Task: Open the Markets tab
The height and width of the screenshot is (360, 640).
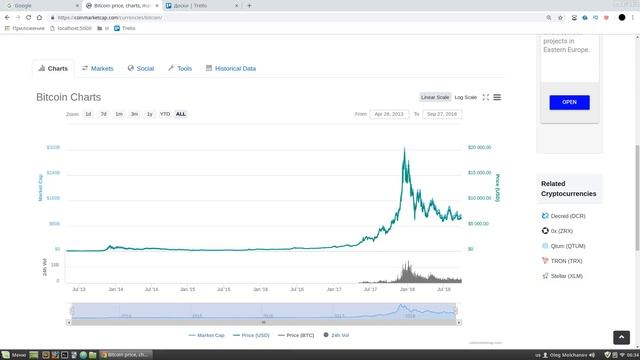Action: (x=98, y=69)
